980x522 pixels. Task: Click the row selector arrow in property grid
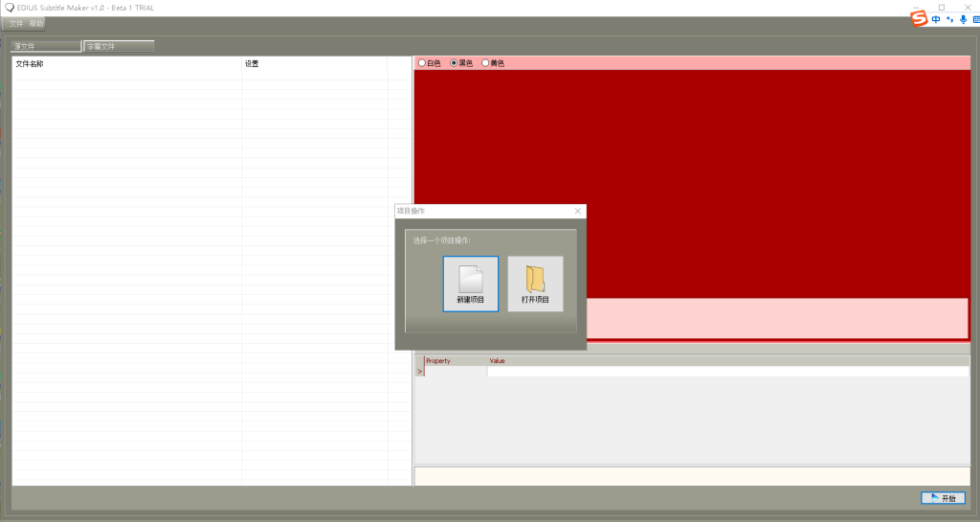[x=419, y=372]
